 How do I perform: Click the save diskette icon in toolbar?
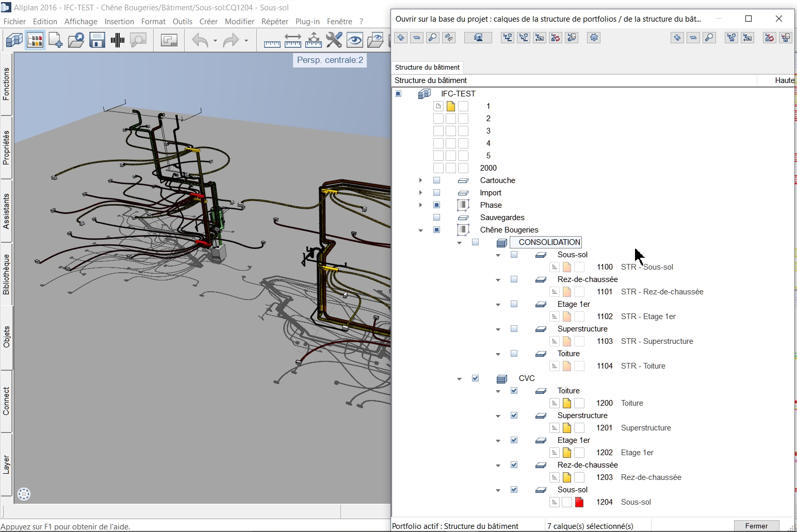click(97, 40)
